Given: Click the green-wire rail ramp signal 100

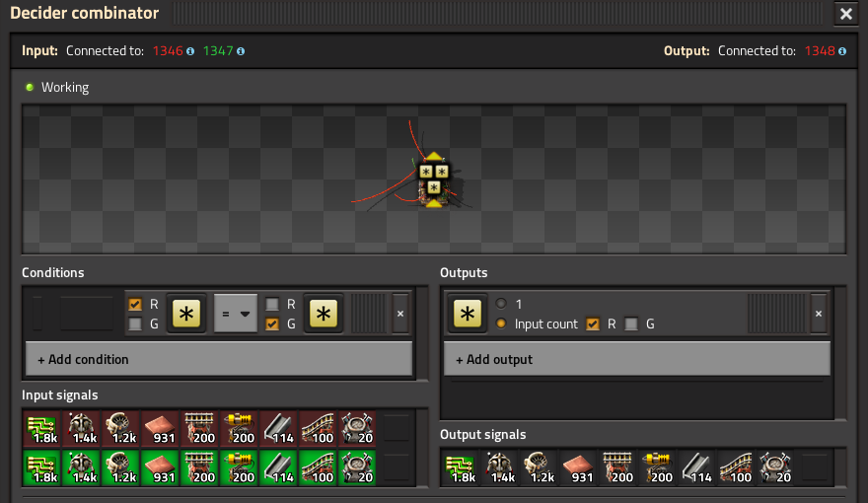Looking at the screenshot, I should point(318,468).
